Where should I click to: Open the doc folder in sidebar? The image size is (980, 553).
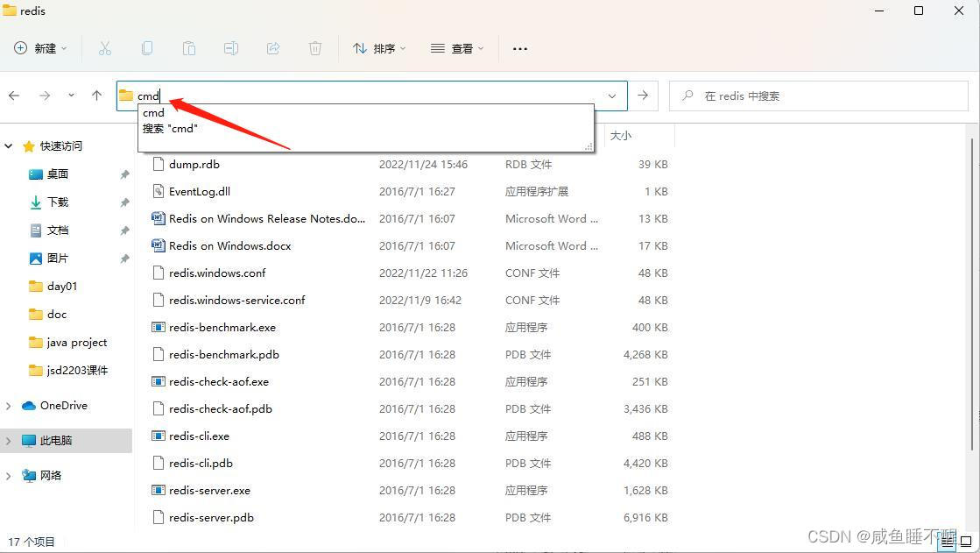click(56, 314)
